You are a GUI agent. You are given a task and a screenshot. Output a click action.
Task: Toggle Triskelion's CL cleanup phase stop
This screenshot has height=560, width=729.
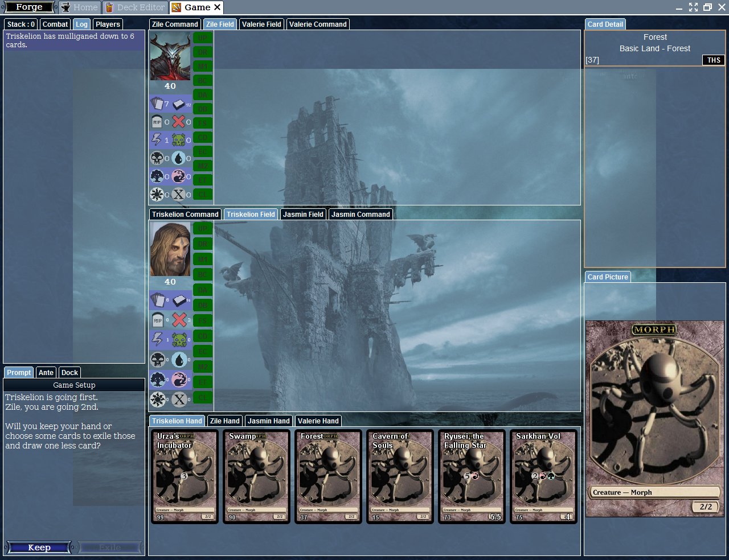(x=203, y=397)
